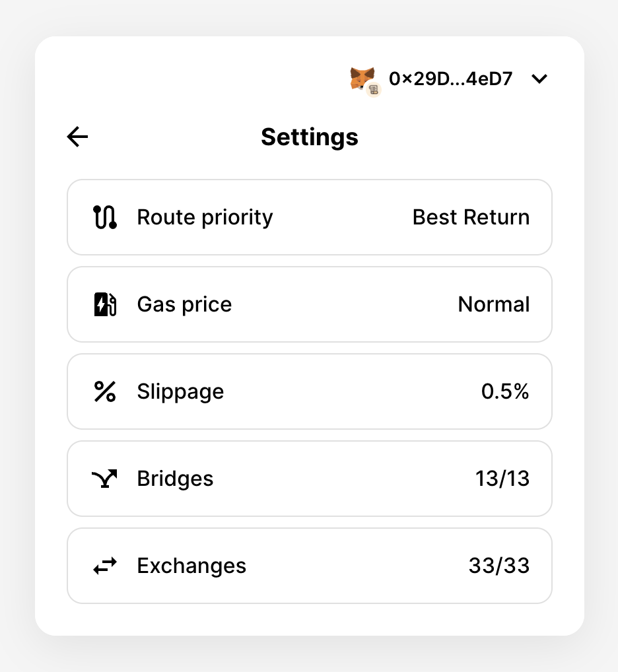Click the route priority path icon
Viewport: 618px width, 672px height.
coord(105,217)
